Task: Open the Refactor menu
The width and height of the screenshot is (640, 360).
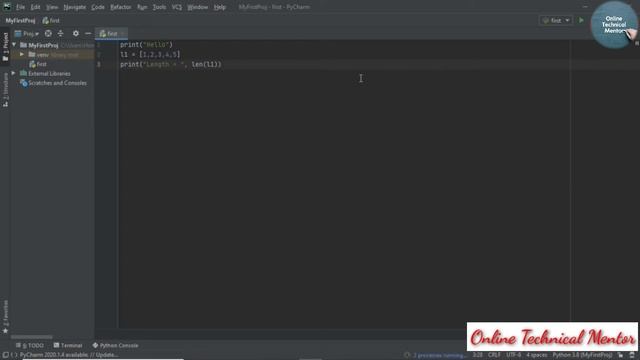Action: [x=121, y=7]
